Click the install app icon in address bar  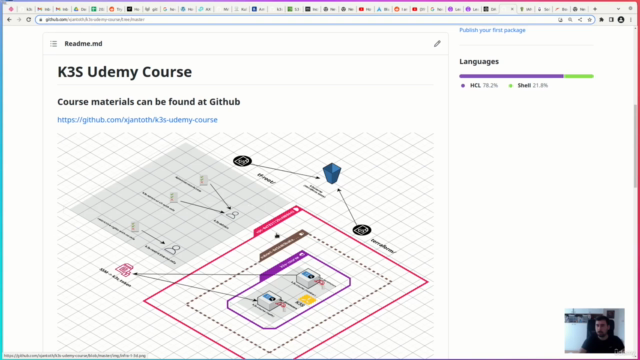point(560,20)
